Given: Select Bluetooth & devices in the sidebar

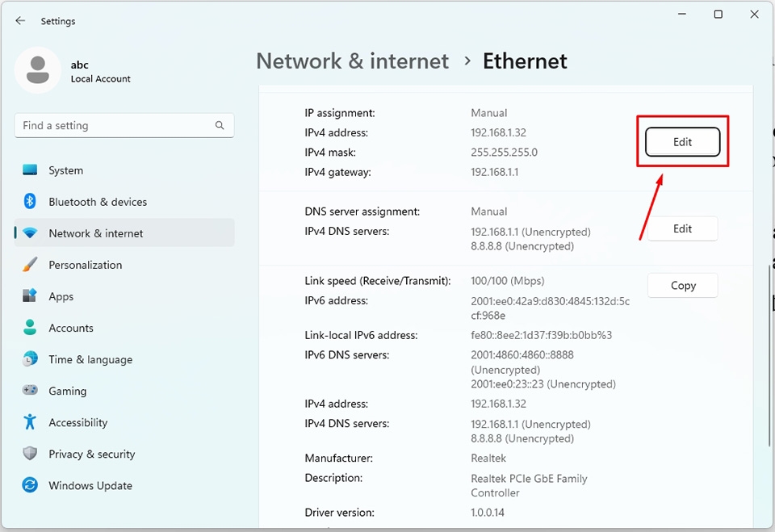Looking at the screenshot, I should 98,202.
